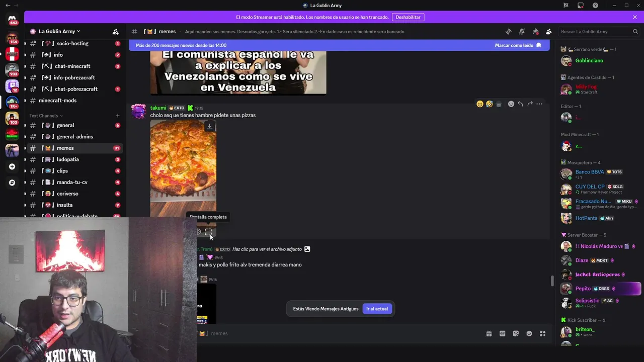Open the general channel
This screenshot has width=644, height=362.
coord(74,125)
